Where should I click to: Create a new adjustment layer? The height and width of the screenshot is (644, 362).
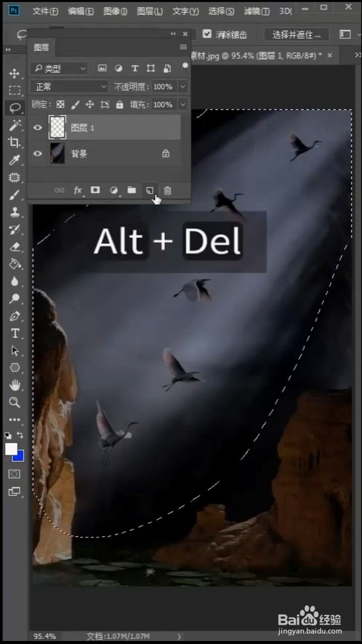click(114, 190)
